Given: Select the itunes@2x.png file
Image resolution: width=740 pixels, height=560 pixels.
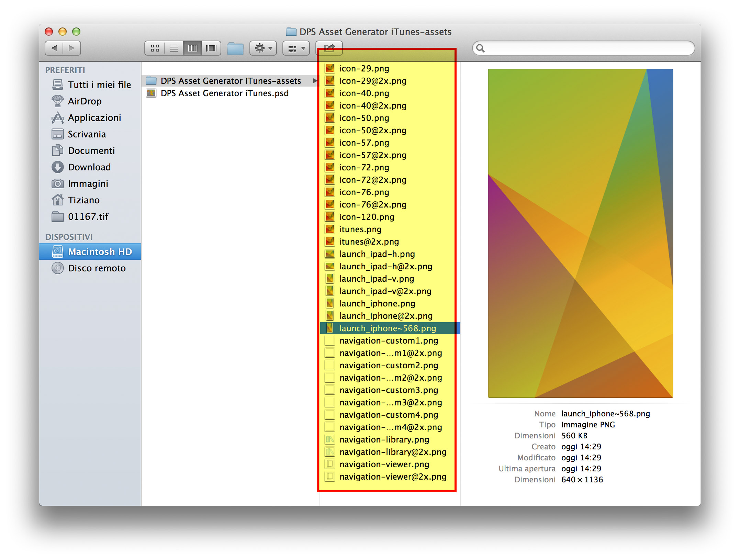Looking at the screenshot, I should (x=369, y=242).
